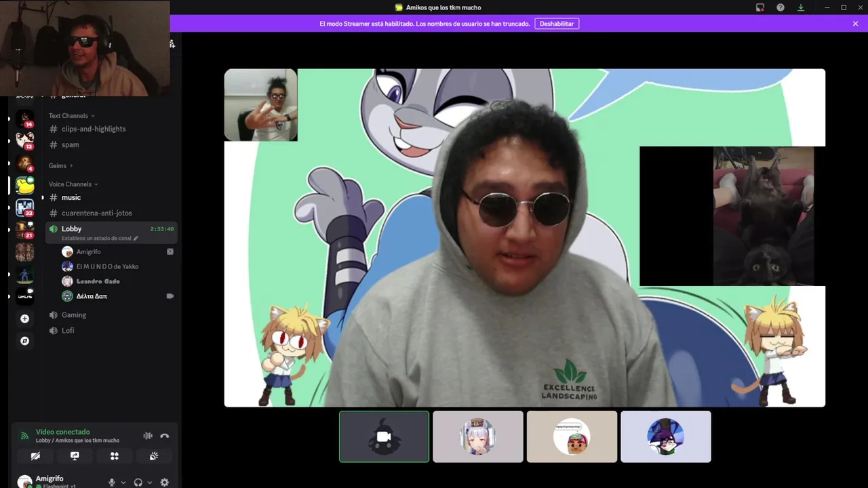Open connection details signal icon
Screen dimensions: 868x488
coord(24,436)
